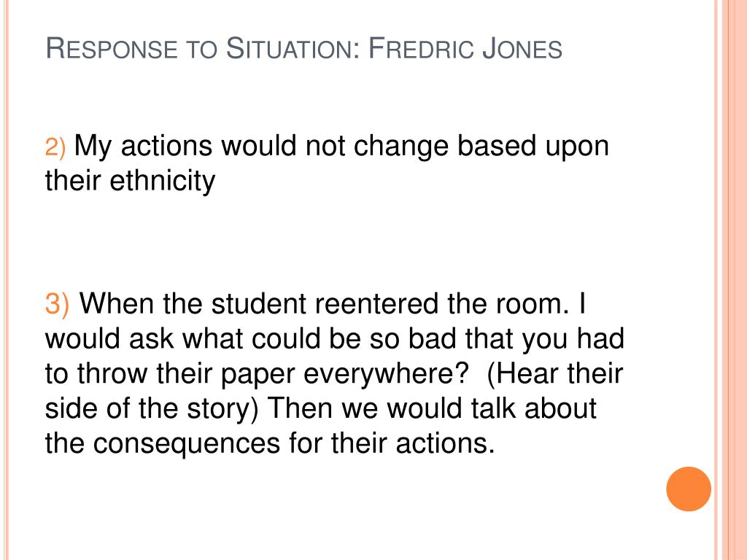Viewport: 747px width, 560px height.
Task: Click the word "everywhere?" in point 3
Action: coord(387,374)
